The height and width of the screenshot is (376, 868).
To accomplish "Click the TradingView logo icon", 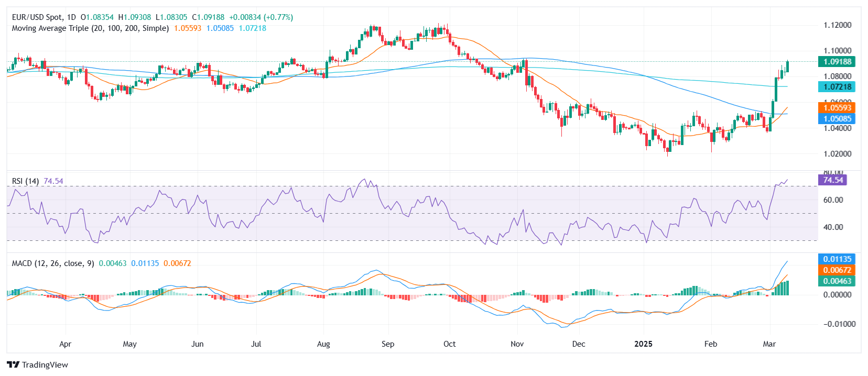I will 13,365.
